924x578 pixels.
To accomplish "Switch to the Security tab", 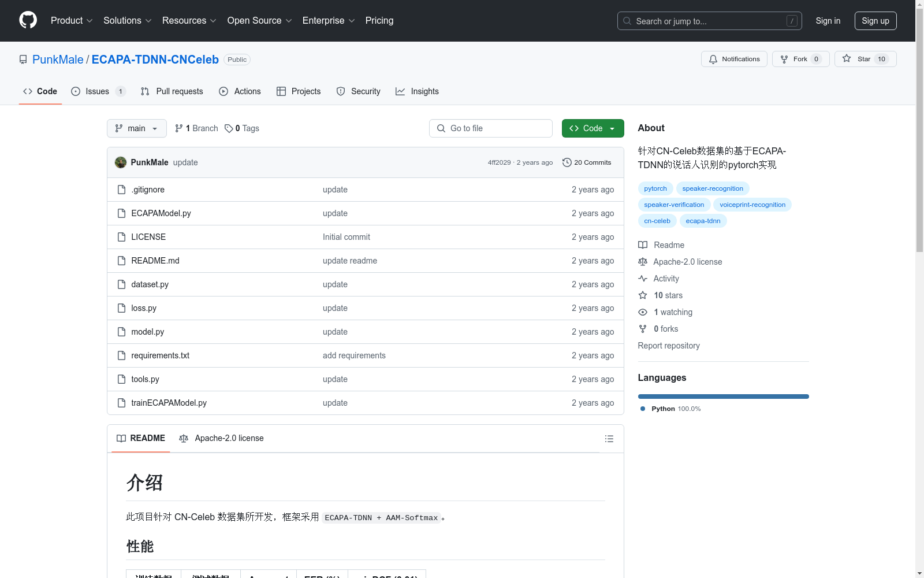I will 358,91.
